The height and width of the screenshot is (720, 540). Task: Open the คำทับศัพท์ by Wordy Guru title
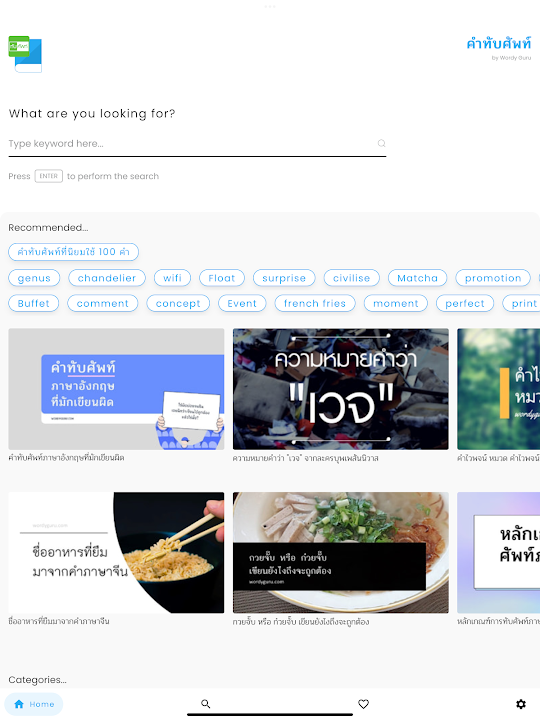pos(499,48)
